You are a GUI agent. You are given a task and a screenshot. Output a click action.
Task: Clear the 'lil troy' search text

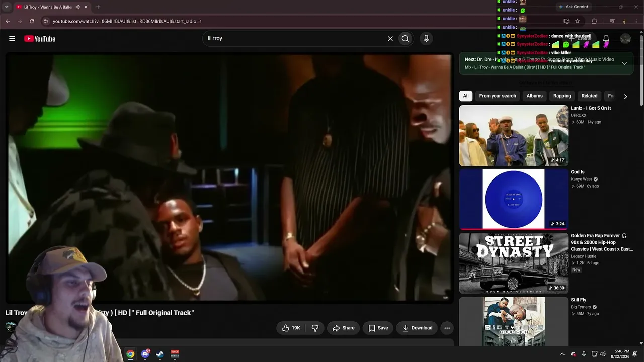coord(390,39)
